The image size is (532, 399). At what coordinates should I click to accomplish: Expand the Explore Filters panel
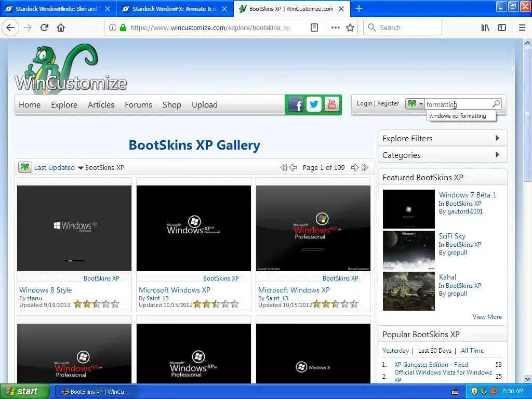click(x=443, y=138)
